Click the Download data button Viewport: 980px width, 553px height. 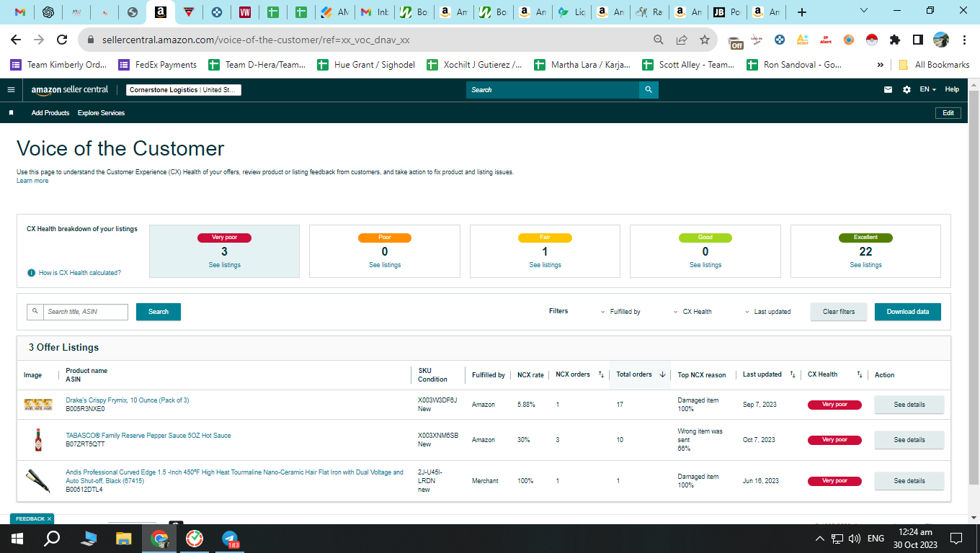point(908,312)
